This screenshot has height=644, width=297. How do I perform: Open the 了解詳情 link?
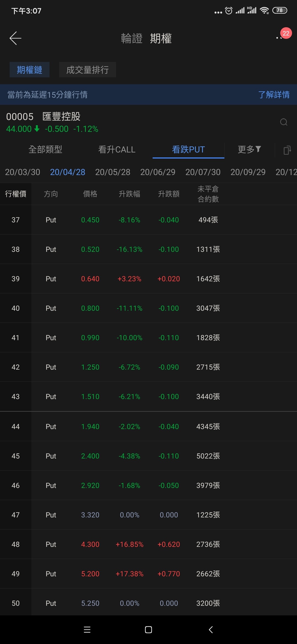coord(274,95)
